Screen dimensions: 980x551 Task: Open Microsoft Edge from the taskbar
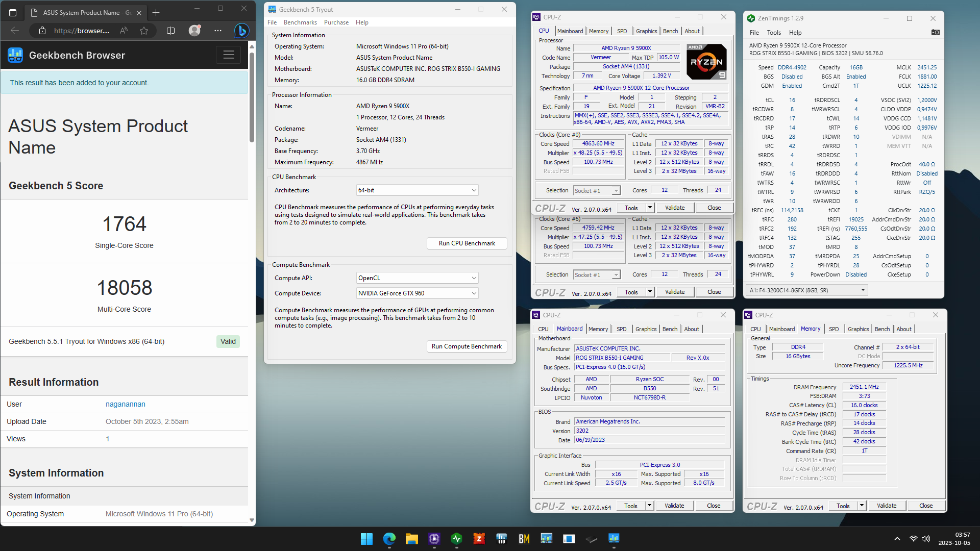389,539
